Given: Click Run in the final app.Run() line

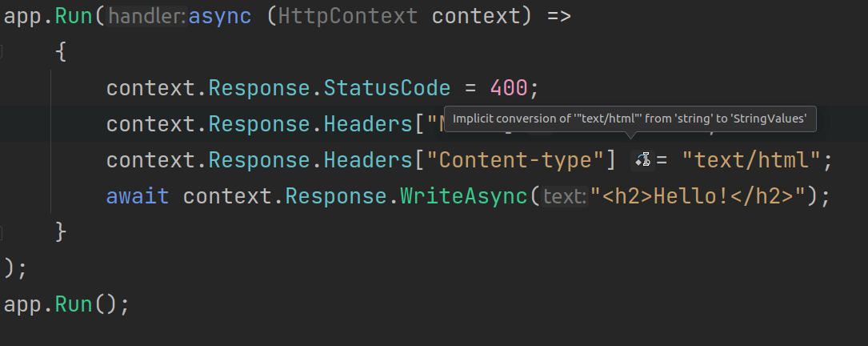Looking at the screenshot, I should point(74,304).
